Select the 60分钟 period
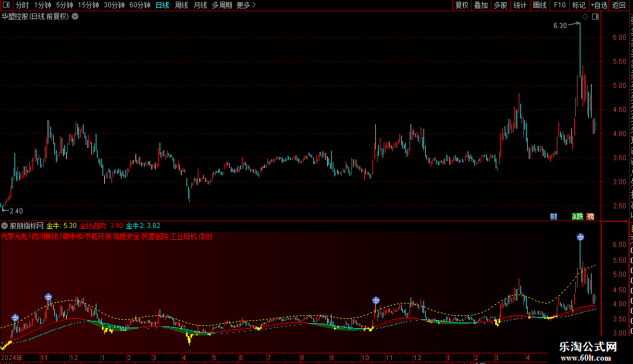Image resolution: width=633 pixels, height=364 pixels. coord(140,5)
